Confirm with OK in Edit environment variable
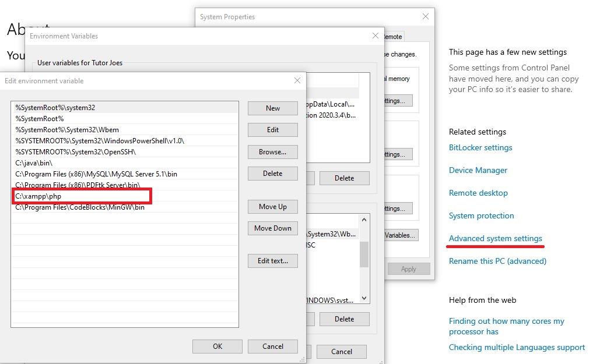593x364 pixels. [217, 347]
